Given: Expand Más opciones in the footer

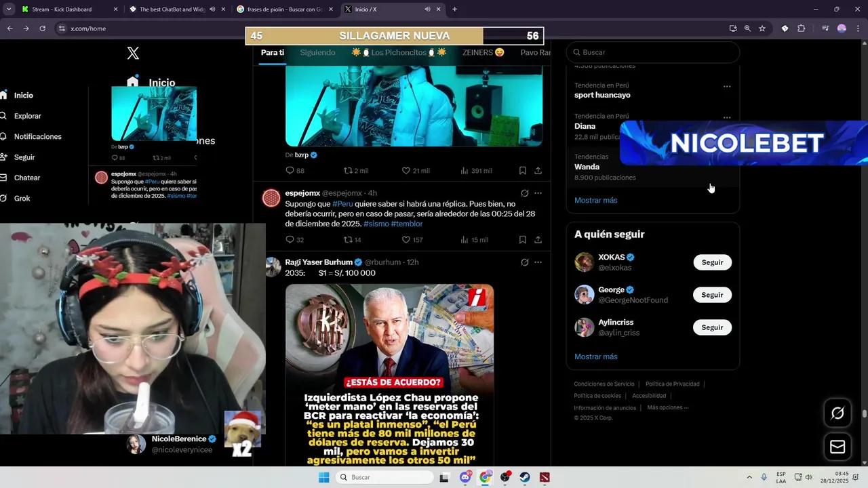Looking at the screenshot, I should click(x=667, y=407).
